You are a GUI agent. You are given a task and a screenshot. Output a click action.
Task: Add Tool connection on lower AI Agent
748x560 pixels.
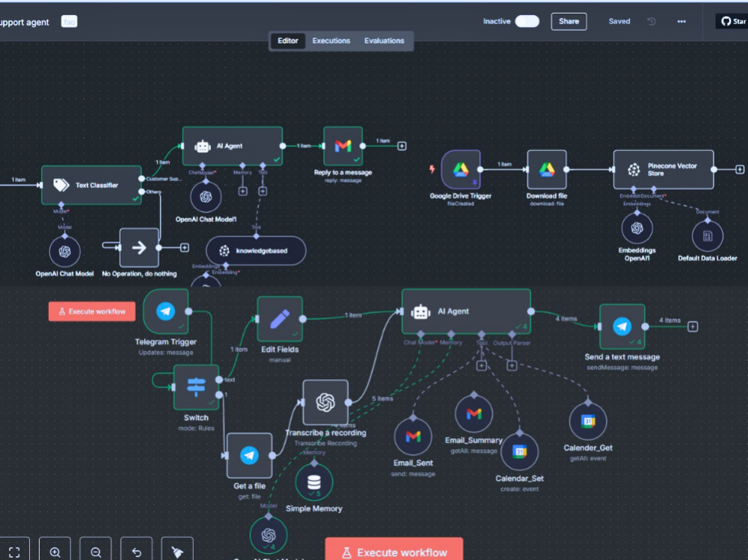pyautogui.click(x=481, y=366)
